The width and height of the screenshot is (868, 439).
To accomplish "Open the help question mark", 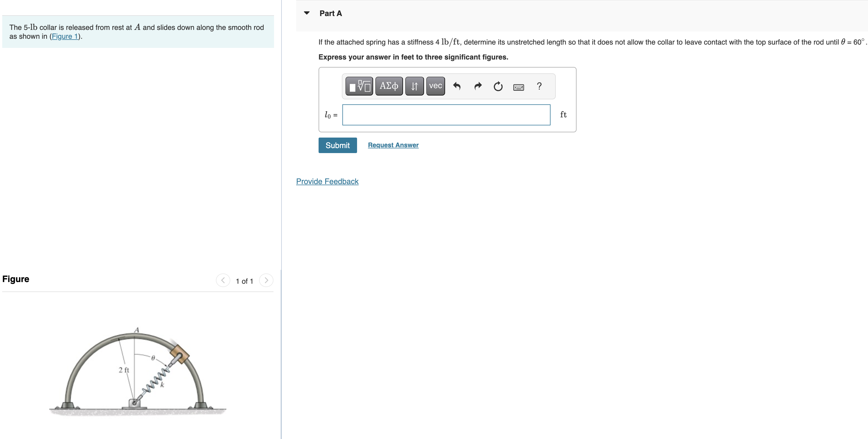I will pos(539,86).
